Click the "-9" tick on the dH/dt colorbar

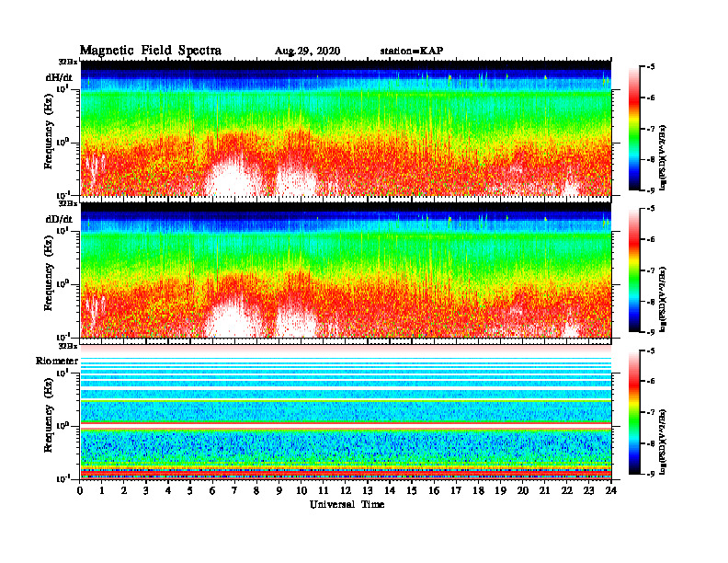point(651,190)
